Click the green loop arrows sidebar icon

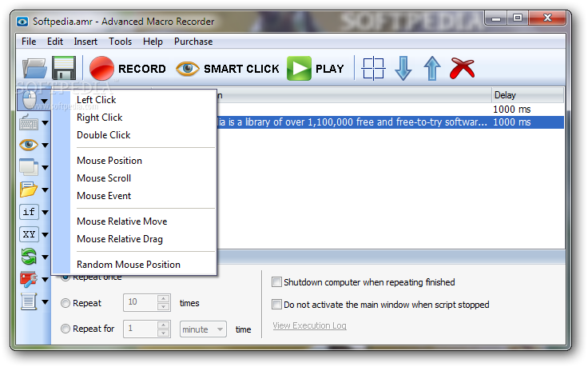point(29,257)
